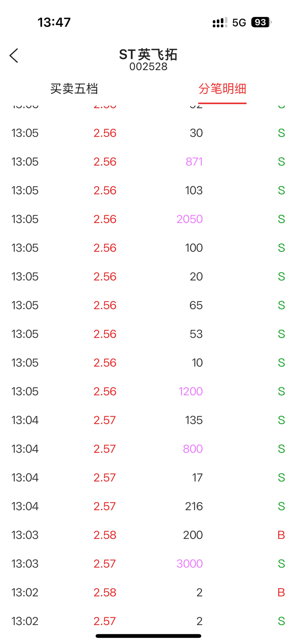Tap the home indicator bar at bottom
Viewport: 297px width, 644px height.
(x=148, y=636)
